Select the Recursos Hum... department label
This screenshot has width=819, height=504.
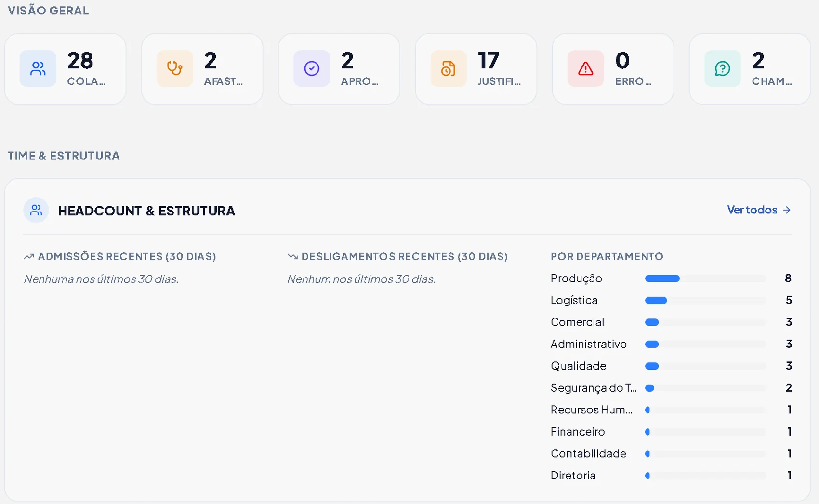coord(592,410)
